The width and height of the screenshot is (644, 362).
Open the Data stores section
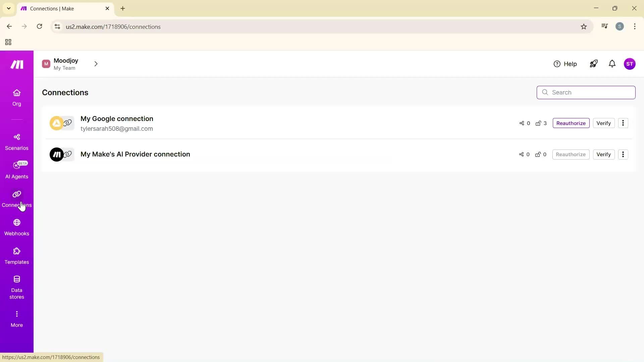tap(16, 285)
